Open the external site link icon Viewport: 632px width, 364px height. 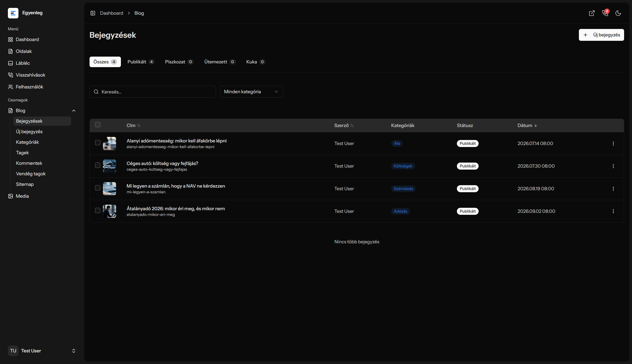[x=592, y=13]
